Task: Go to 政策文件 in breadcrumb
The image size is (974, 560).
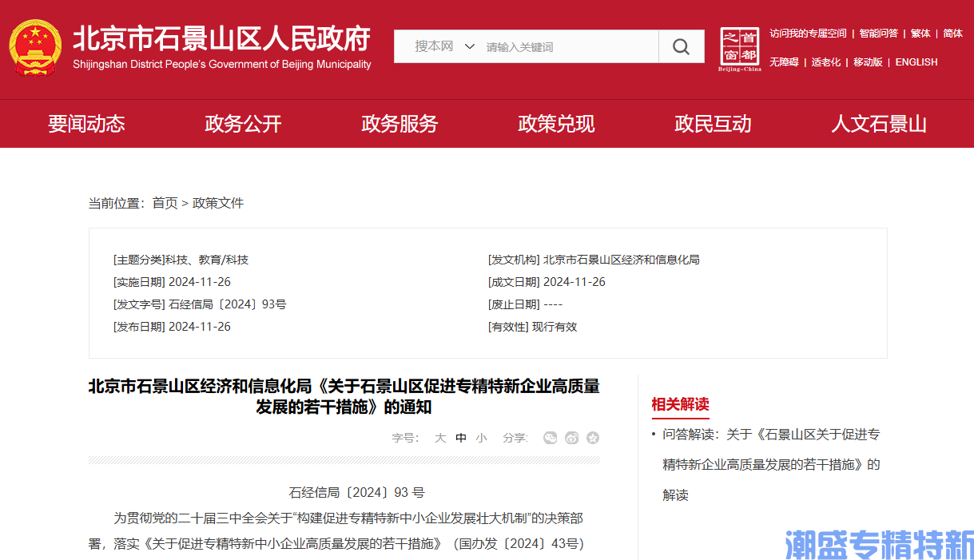Action: [218, 203]
